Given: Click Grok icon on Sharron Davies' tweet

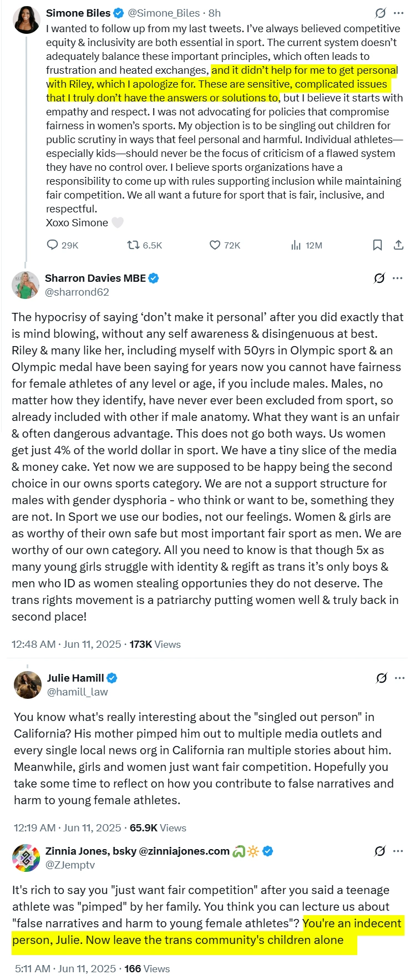Looking at the screenshot, I should click(x=379, y=278).
